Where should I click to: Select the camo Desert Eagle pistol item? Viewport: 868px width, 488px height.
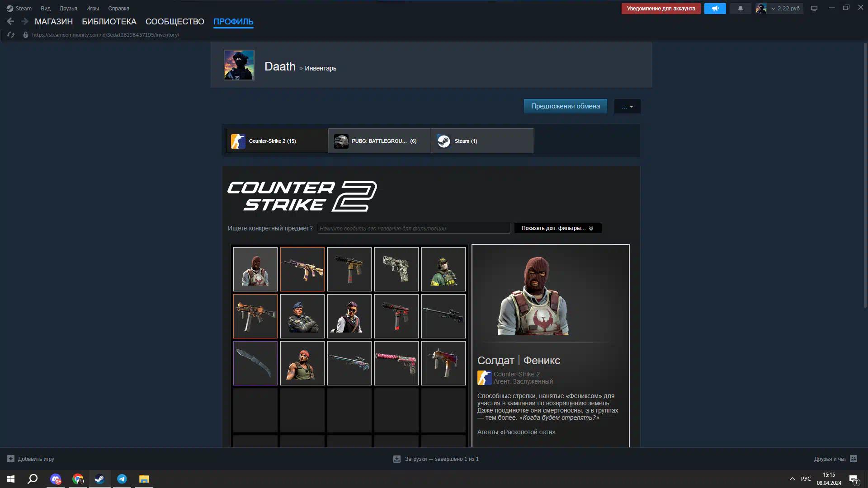(x=396, y=269)
